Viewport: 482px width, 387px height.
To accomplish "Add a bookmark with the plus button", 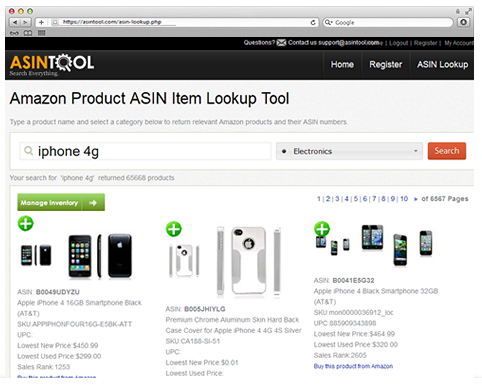I will pos(41,22).
